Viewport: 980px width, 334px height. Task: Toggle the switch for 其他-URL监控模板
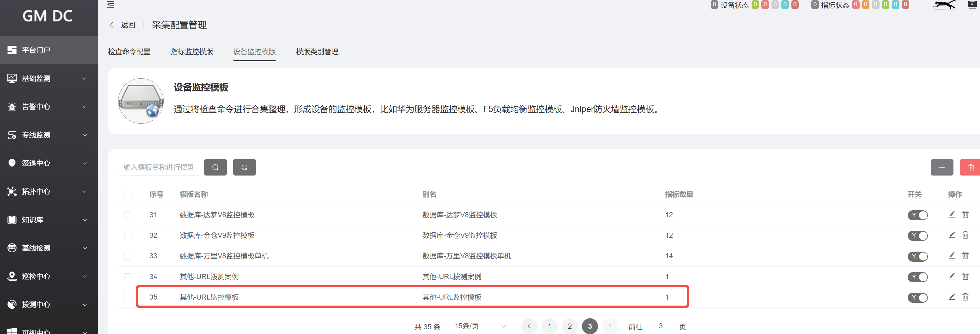tap(918, 297)
